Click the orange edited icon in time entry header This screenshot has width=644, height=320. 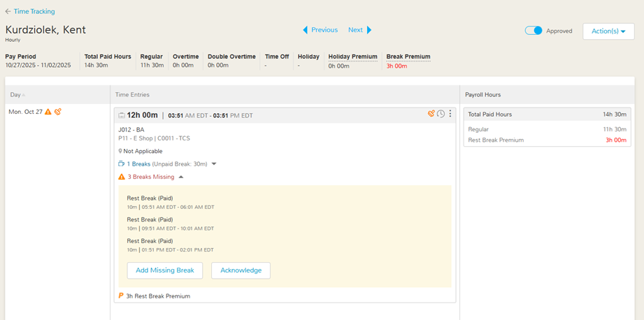[431, 114]
